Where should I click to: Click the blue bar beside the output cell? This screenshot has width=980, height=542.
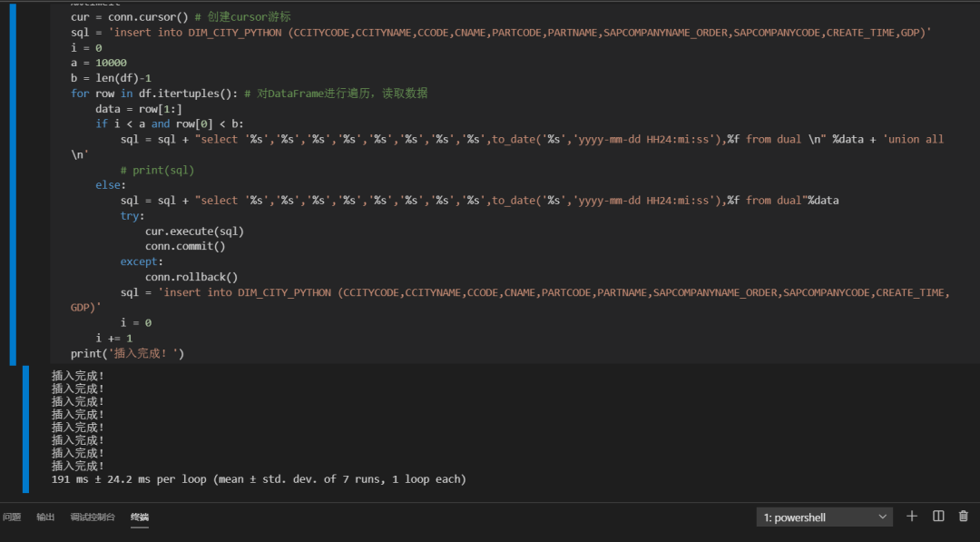[x=25, y=429]
